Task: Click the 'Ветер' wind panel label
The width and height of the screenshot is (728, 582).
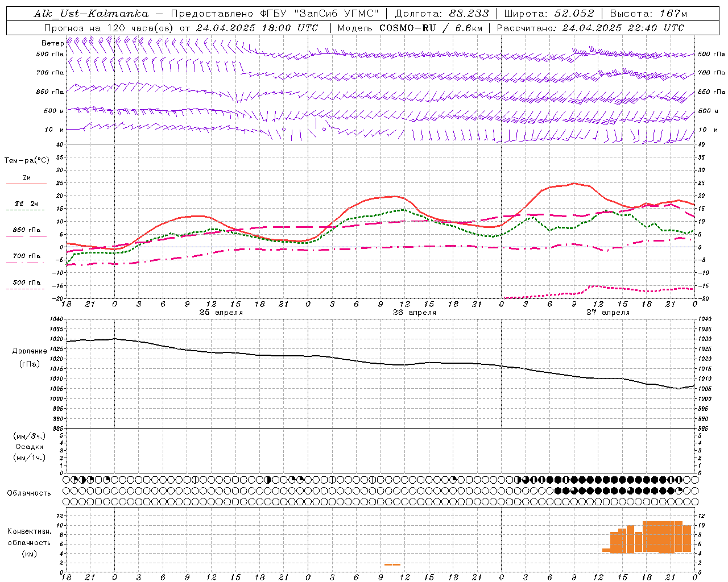Action: click(52, 43)
